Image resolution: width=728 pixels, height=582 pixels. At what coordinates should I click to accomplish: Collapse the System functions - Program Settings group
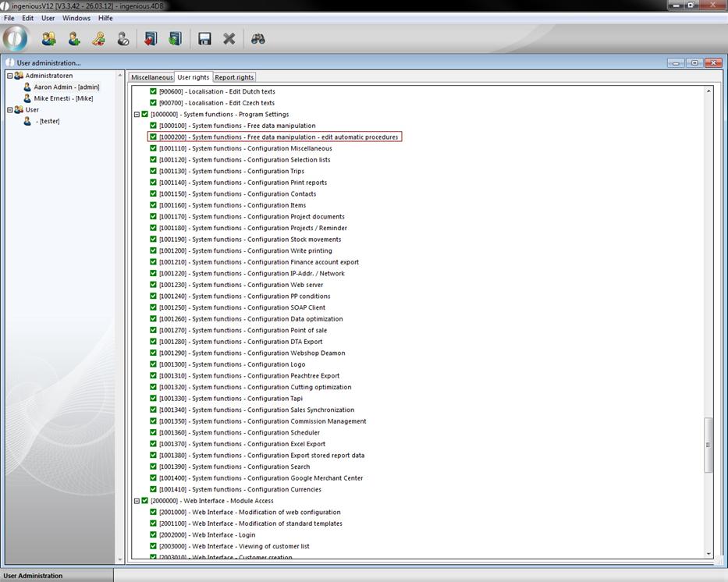pos(137,115)
